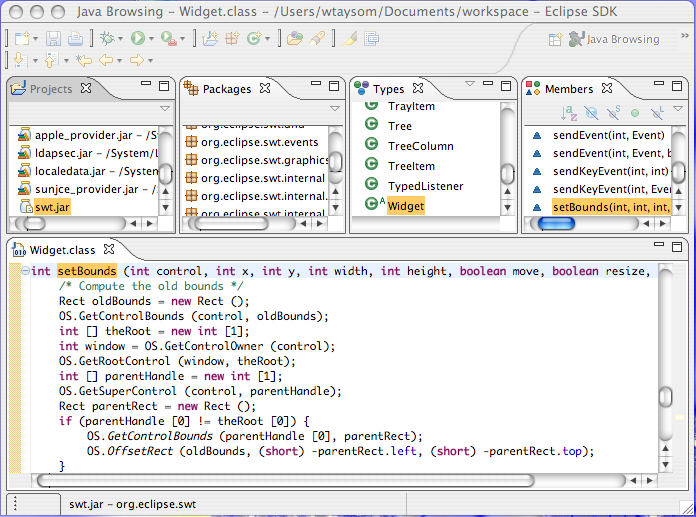Start debugging with the bug icon
This screenshot has width=696, height=517.
coord(107,39)
